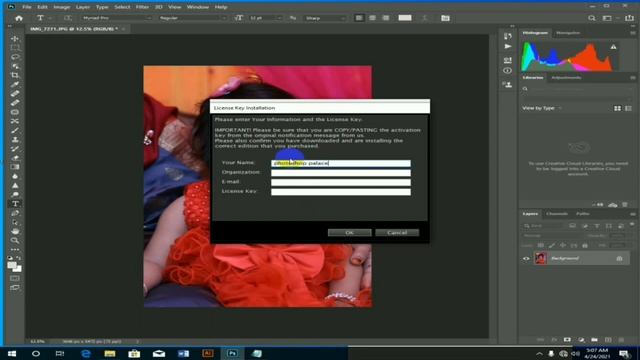This screenshot has width=640, height=360.
Task: Switch to the Channels tab
Action: [x=557, y=213]
